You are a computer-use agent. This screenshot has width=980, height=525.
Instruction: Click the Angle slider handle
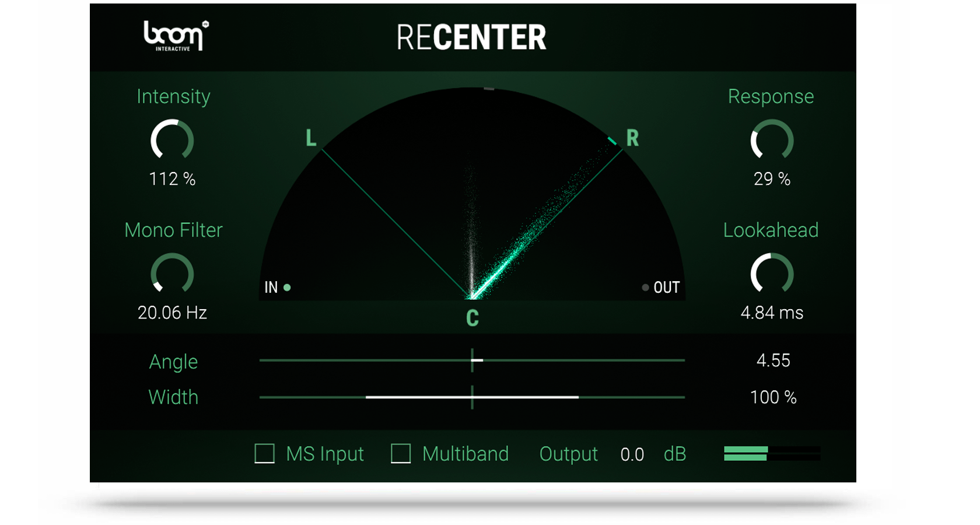pyautogui.click(x=477, y=360)
